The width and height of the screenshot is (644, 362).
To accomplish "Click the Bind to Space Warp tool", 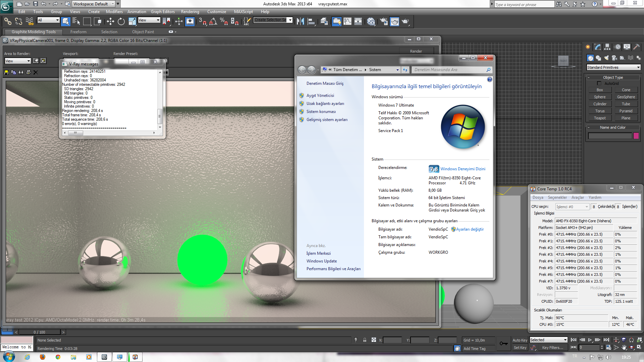I will pos(30,21).
